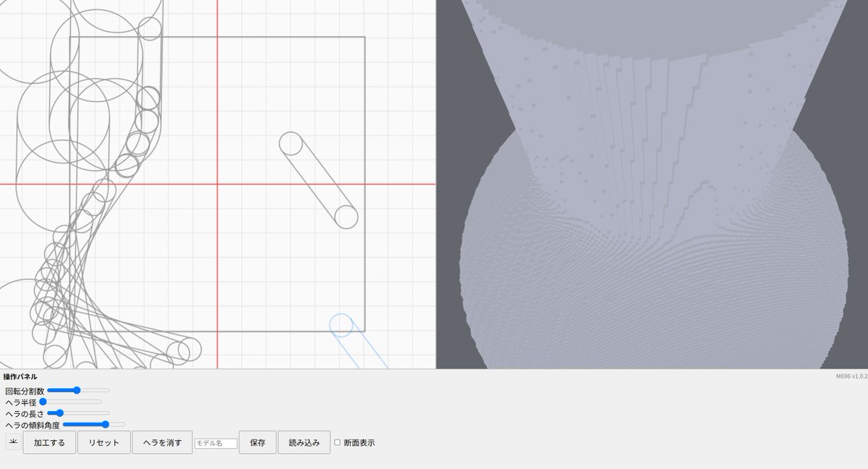Click the 操作パネル heading text
Viewport: 868px width, 469px height.
coord(20,377)
